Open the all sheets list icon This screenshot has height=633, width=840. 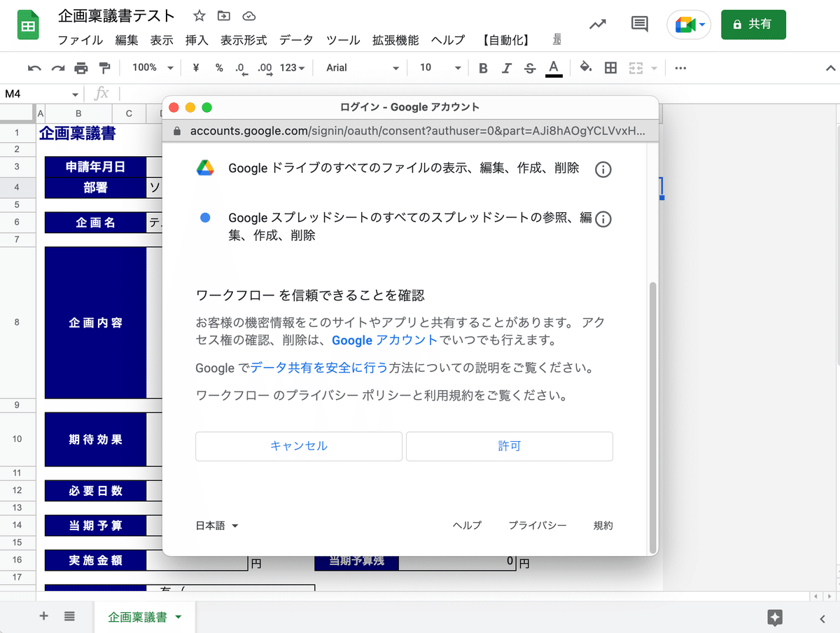tap(69, 616)
